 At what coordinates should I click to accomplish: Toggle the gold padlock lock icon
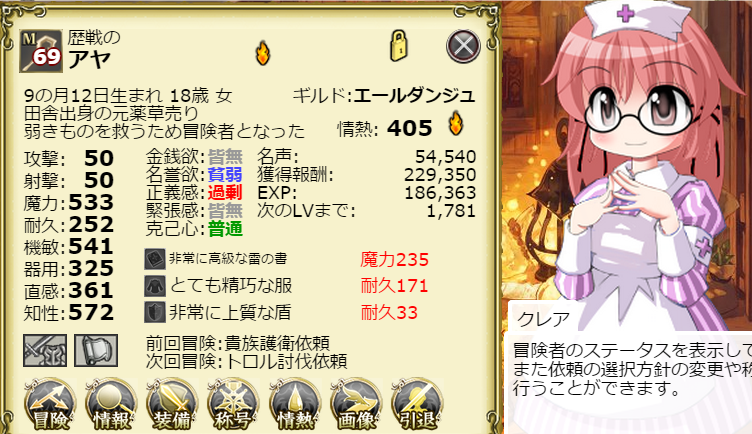pyautogui.click(x=399, y=46)
